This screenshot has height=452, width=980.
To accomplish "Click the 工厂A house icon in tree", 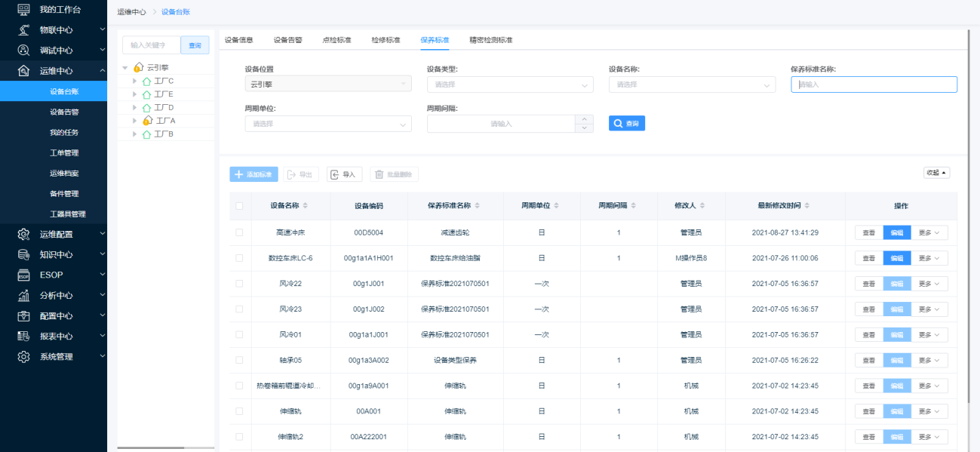I will [148, 121].
